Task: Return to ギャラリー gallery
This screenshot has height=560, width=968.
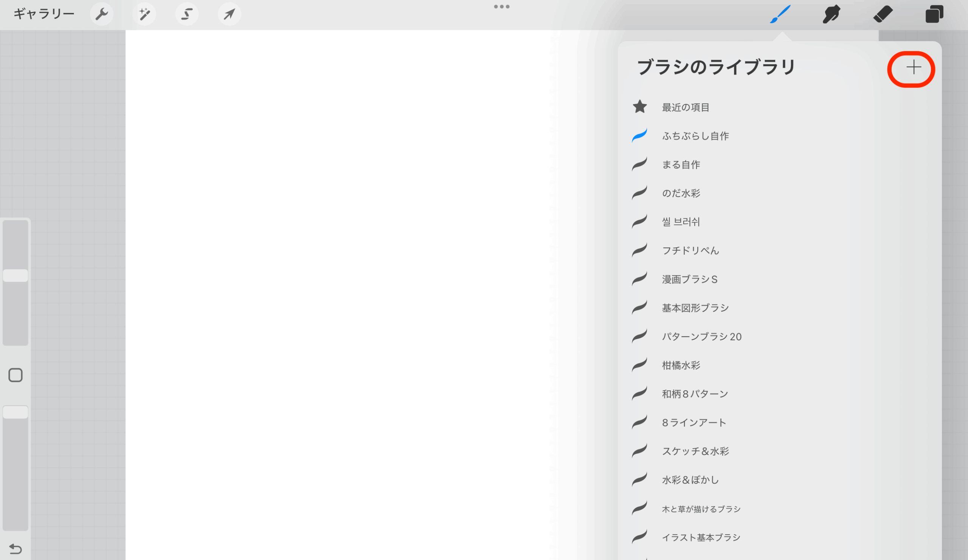Action: (44, 14)
